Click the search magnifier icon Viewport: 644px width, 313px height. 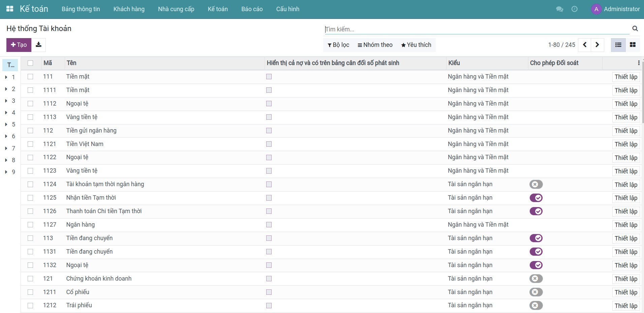pos(635,29)
